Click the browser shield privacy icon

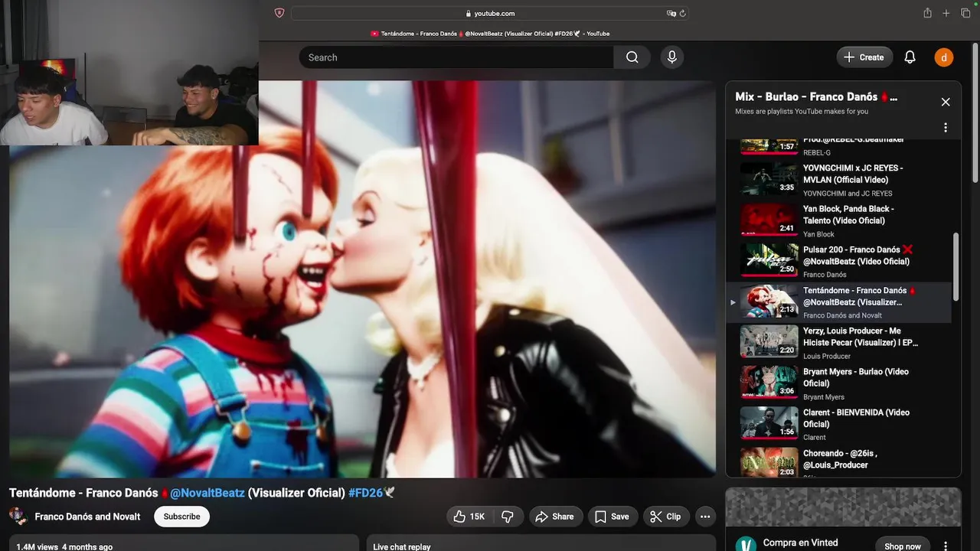[x=279, y=13]
